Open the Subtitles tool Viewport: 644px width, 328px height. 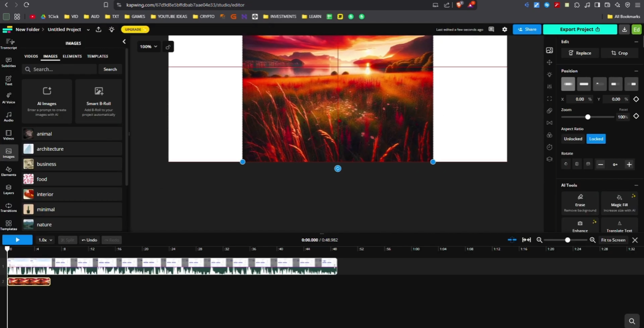point(9,62)
